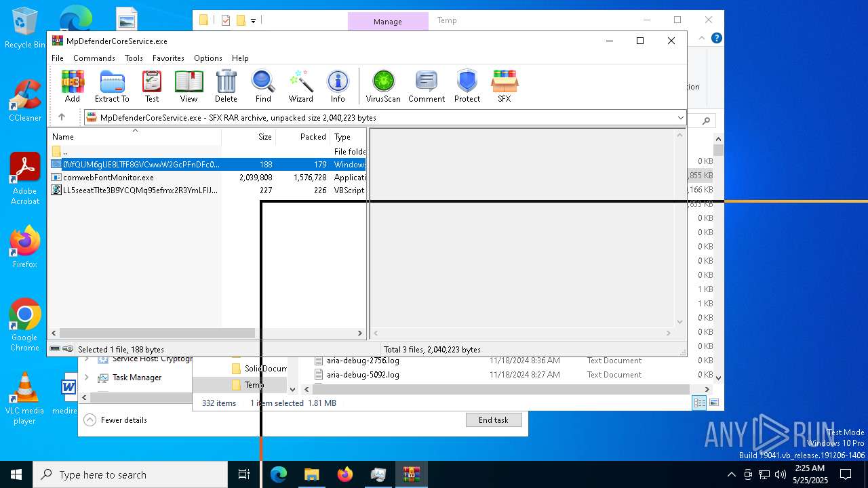This screenshot has width=868, height=488.
Task: Click the Add toolbar icon in WinRAR
Action: click(x=73, y=86)
